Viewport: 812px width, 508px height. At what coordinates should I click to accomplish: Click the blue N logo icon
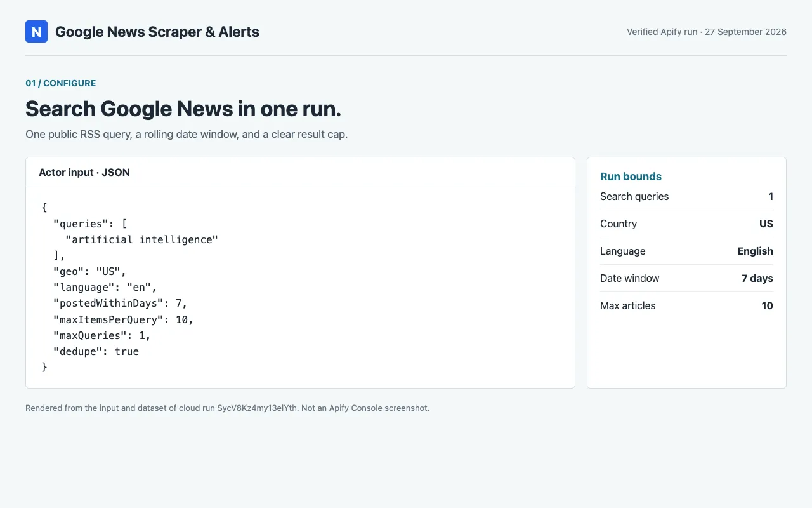[x=36, y=32]
